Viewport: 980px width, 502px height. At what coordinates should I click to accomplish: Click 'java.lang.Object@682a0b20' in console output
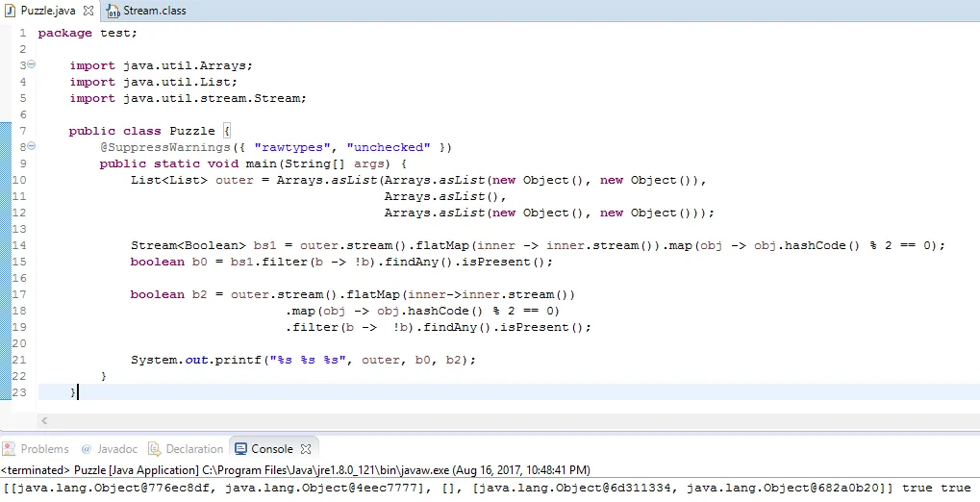pyautogui.click(x=783, y=488)
